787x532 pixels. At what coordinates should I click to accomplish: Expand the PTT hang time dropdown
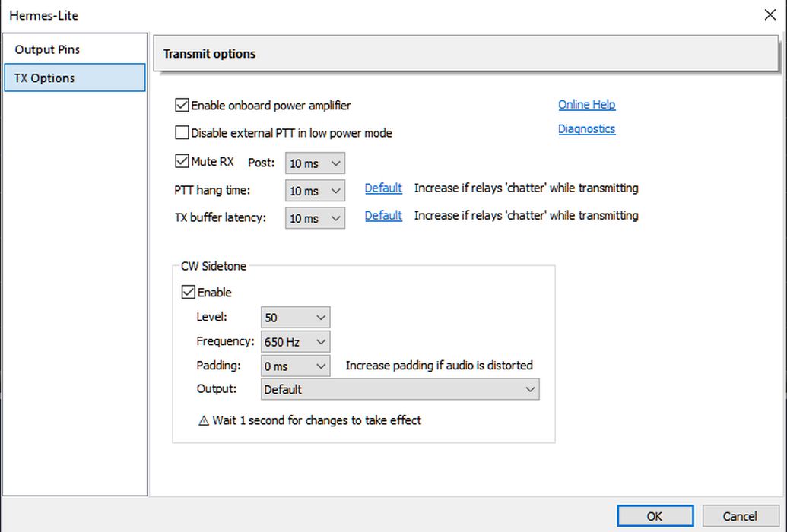[315, 191]
